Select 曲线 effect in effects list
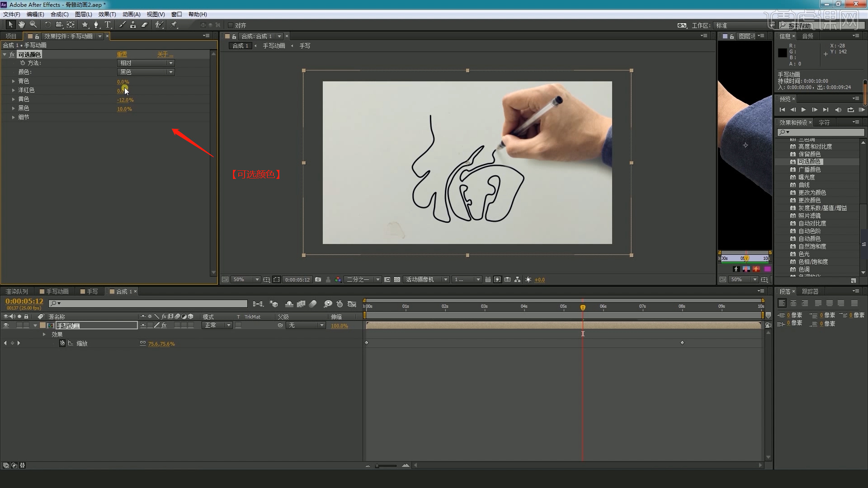 (x=804, y=185)
